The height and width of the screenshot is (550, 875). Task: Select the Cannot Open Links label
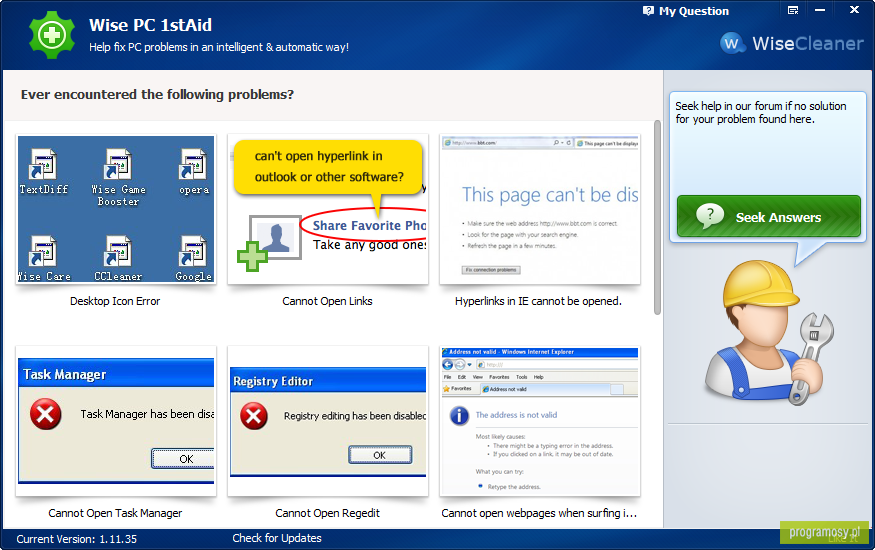(327, 301)
